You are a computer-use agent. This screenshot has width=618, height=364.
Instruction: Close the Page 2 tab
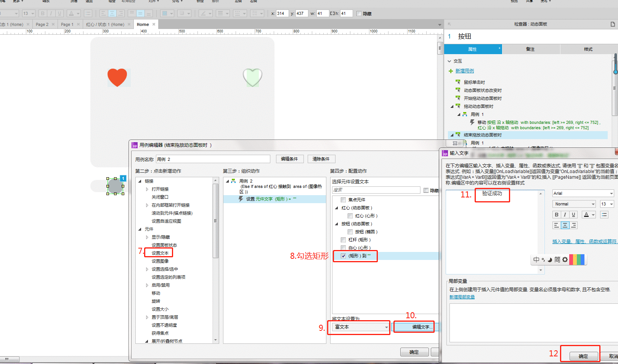(53, 24)
